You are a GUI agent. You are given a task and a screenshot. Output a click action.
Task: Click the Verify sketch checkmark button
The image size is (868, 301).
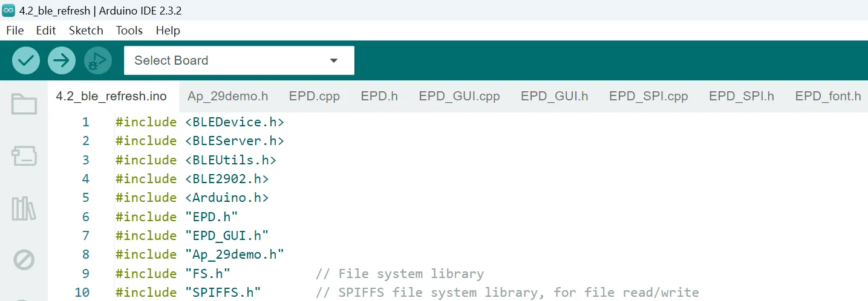(x=26, y=60)
